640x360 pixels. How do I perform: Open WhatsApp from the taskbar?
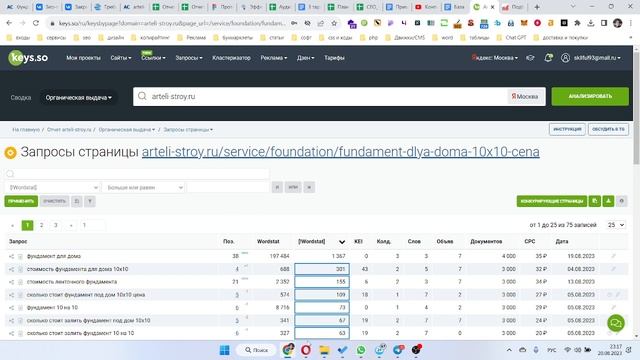pos(361,350)
